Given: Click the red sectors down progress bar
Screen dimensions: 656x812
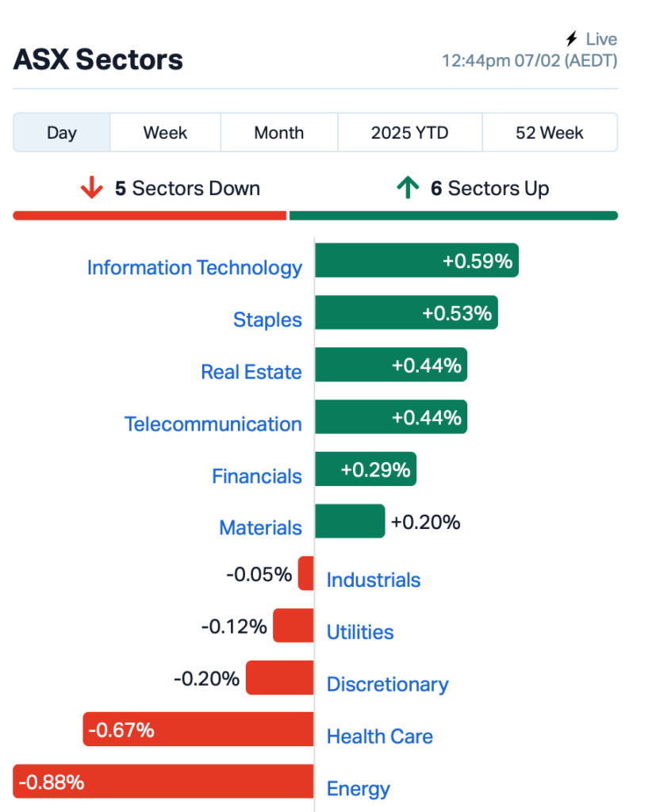Looking at the screenshot, I should tap(150, 216).
